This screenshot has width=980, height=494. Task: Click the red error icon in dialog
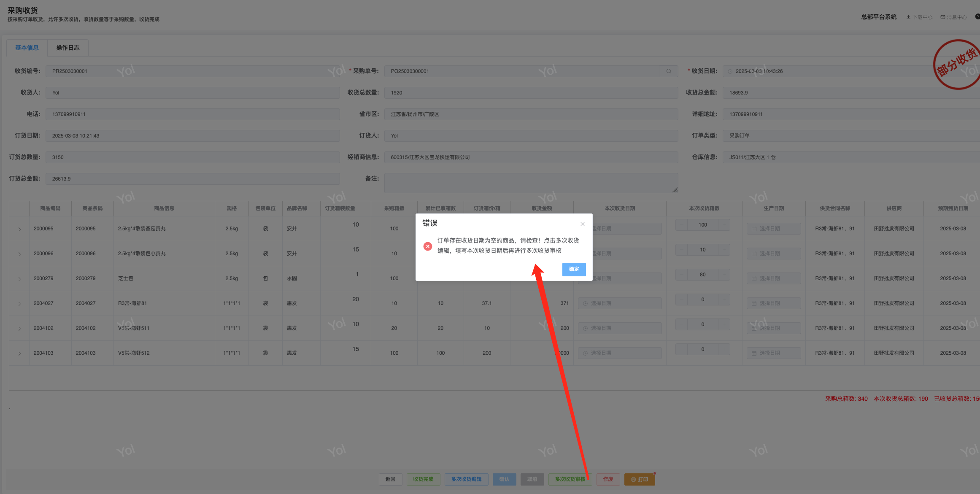pyautogui.click(x=428, y=246)
